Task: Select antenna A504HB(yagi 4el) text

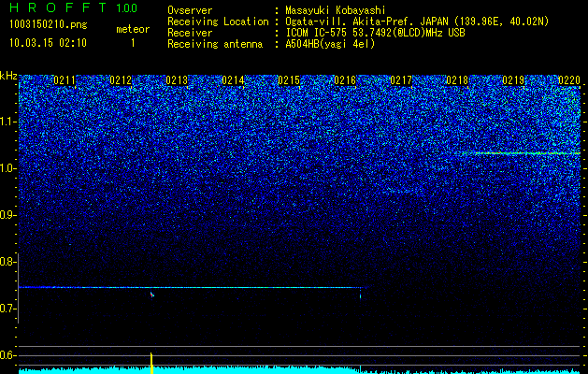Action: tap(330, 44)
